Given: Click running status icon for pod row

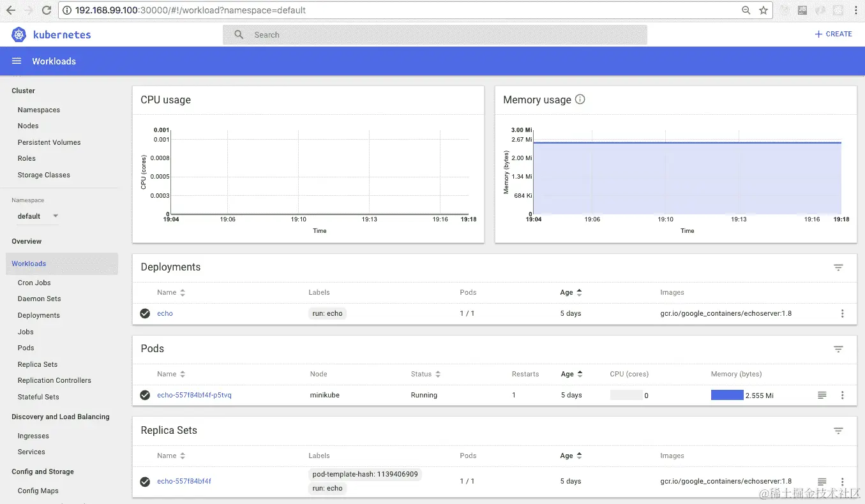Looking at the screenshot, I should [145, 395].
